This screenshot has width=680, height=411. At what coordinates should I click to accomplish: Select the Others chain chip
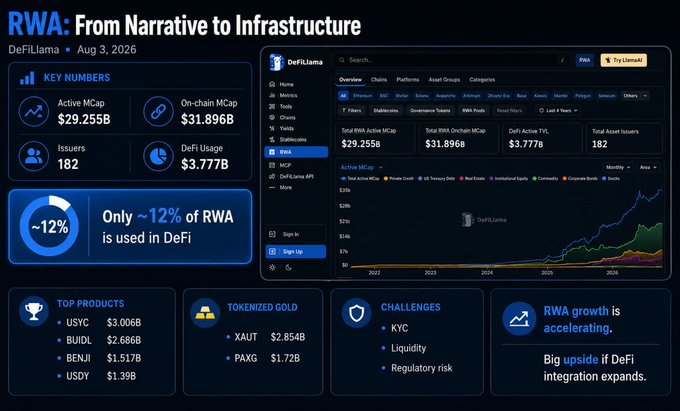click(x=631, y=96)
